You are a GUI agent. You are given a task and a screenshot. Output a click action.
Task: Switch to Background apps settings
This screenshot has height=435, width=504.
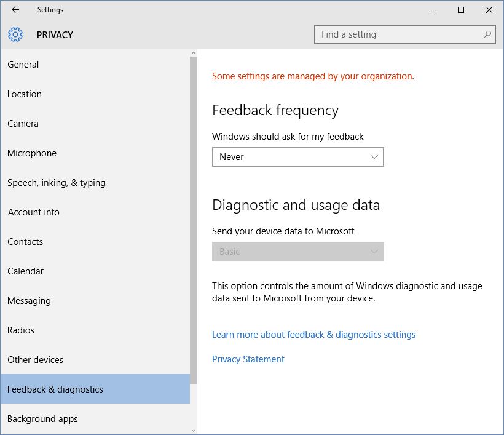coord(42,418)
